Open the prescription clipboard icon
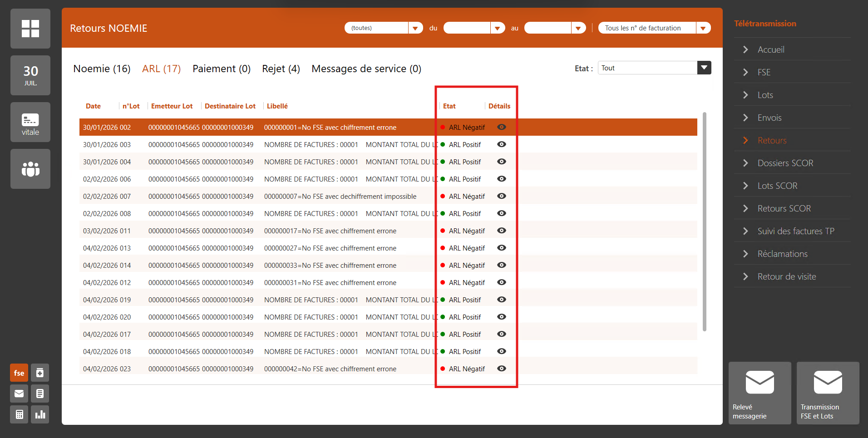Screen dimensions: 868x438 tap(40, 373)
